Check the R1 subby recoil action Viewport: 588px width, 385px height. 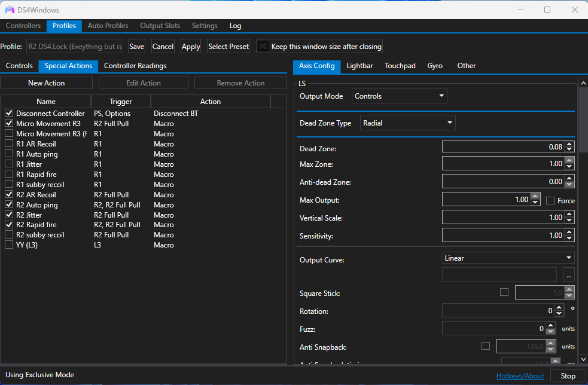[9, 184]
